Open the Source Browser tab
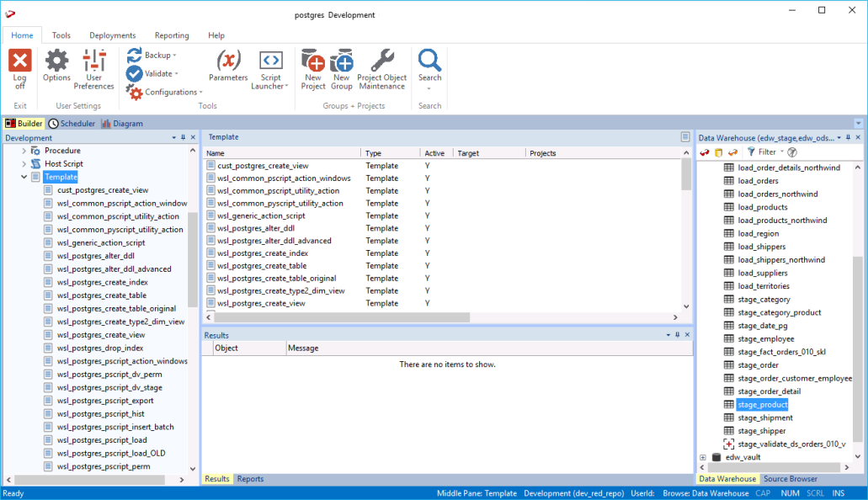Viewport: 868px width, 500px height. point(790,479)
